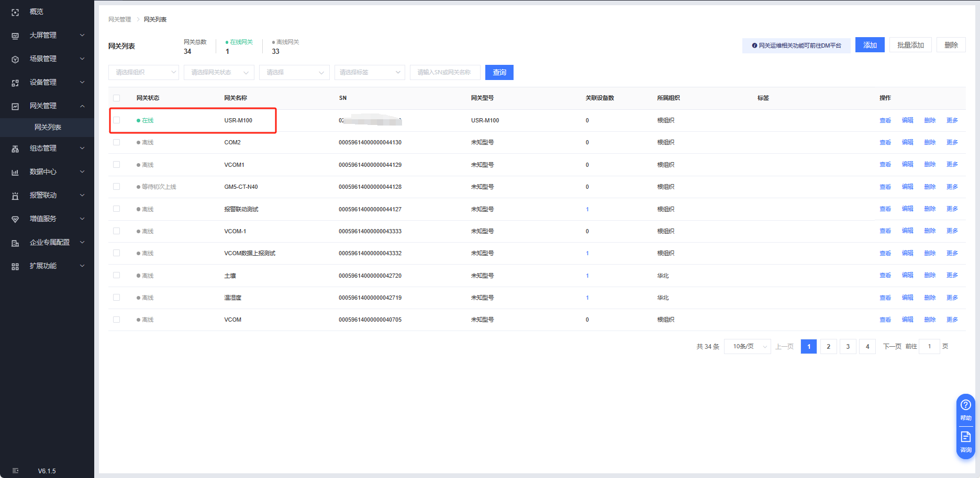Type in the SN或网关名称 search field
The width and height of the screenshot is (980, 478).
click(444, 72)
